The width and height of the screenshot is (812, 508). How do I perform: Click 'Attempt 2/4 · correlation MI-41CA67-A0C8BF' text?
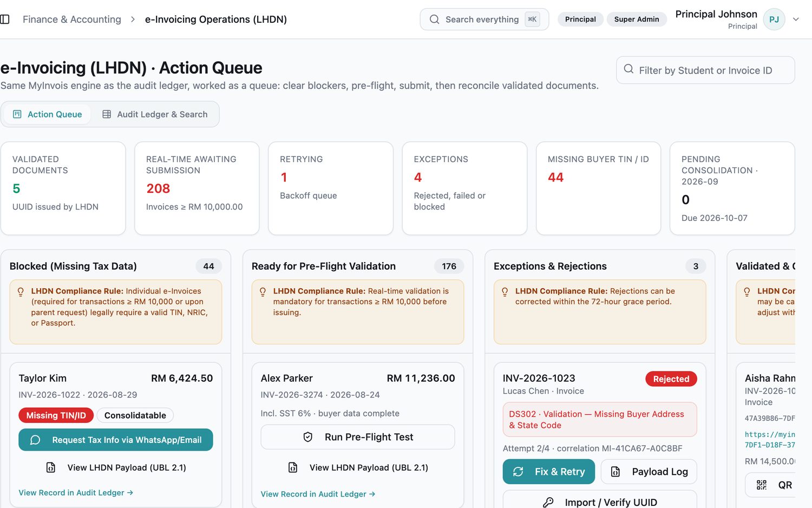pyautogui.click(x=592, y=448)
